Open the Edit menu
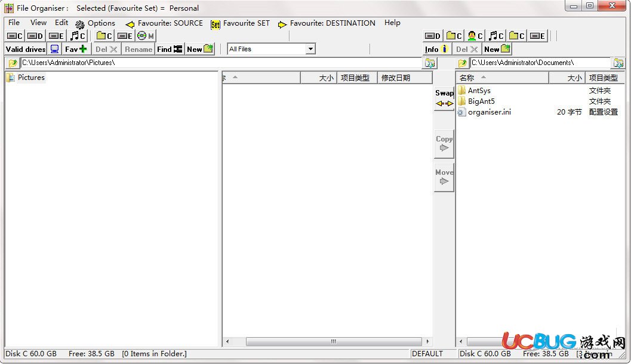Image resolution: width=631 pixels, height=364 pixels. pyautogui.click(x=61, y=23)
